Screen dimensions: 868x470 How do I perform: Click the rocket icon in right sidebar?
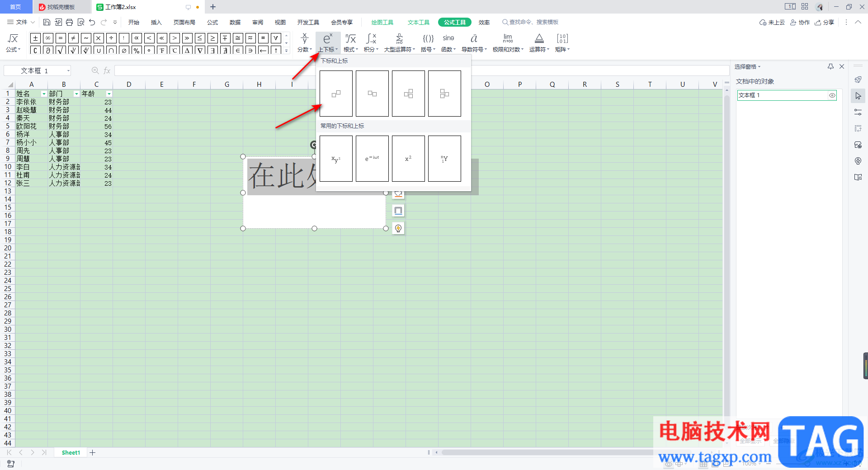pos(858,80)
